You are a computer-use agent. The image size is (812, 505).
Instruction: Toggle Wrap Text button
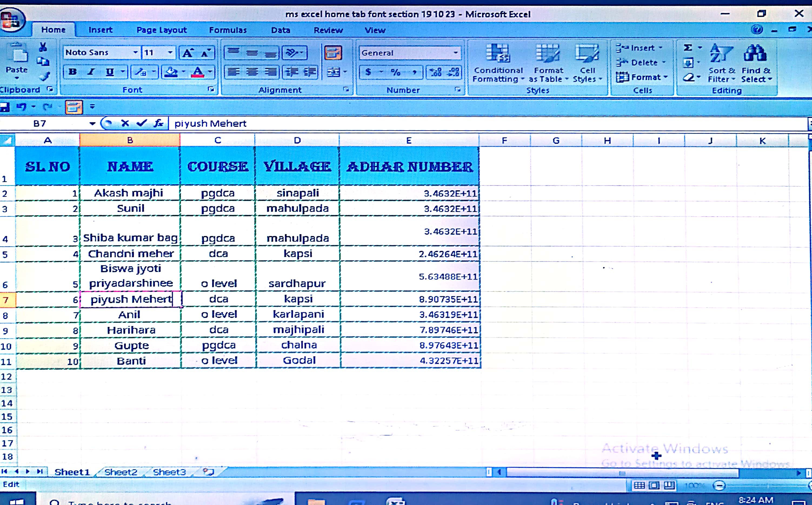[x=333, y=53]
